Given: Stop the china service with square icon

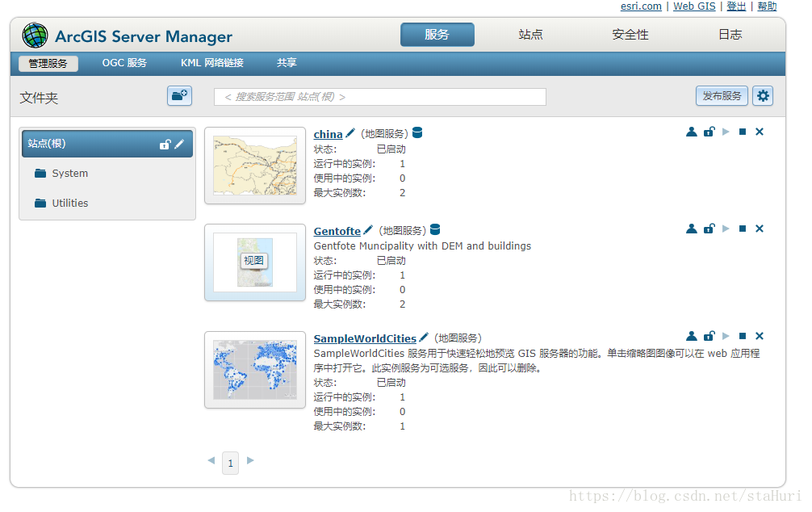Looking at the screenshot, I should [x=743, y=132].
